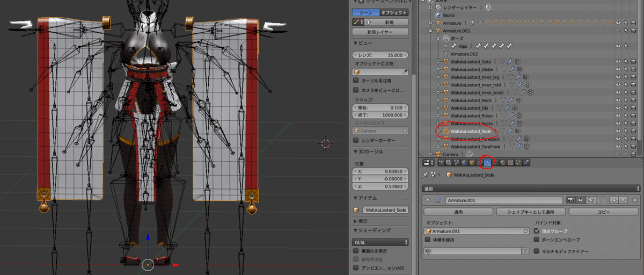Adjust the 3D cursor X value 0.83850
The height and width of the screenshot is (275, 644).
[x=381, y=172]
